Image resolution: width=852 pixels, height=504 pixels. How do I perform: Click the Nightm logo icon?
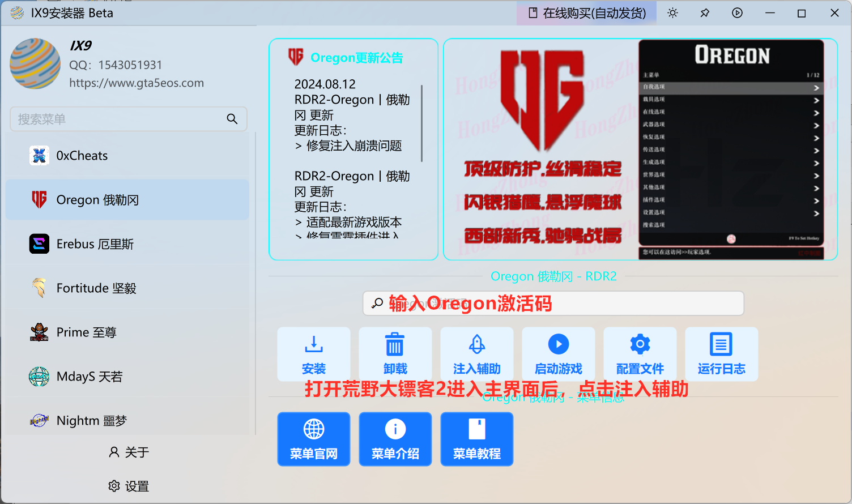coord(39,421)
